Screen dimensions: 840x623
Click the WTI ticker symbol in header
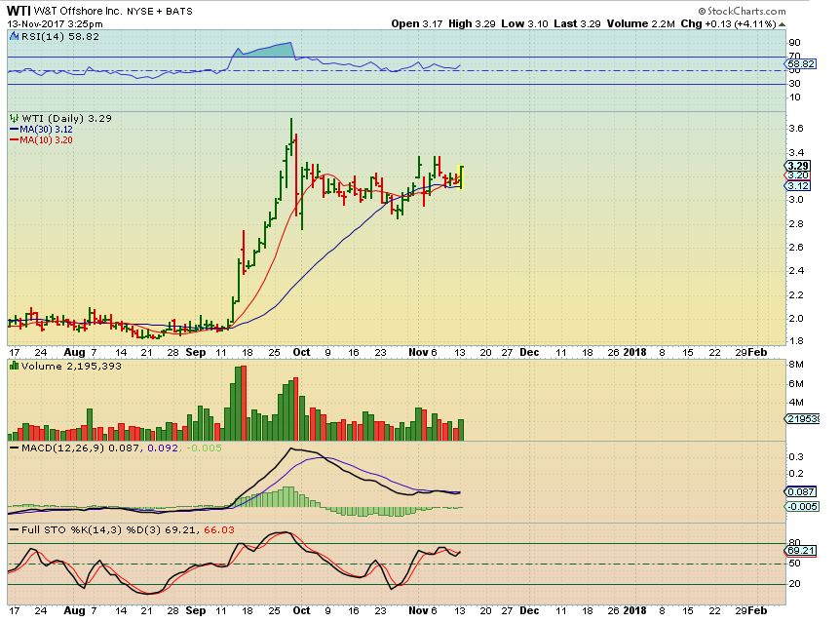19,10
